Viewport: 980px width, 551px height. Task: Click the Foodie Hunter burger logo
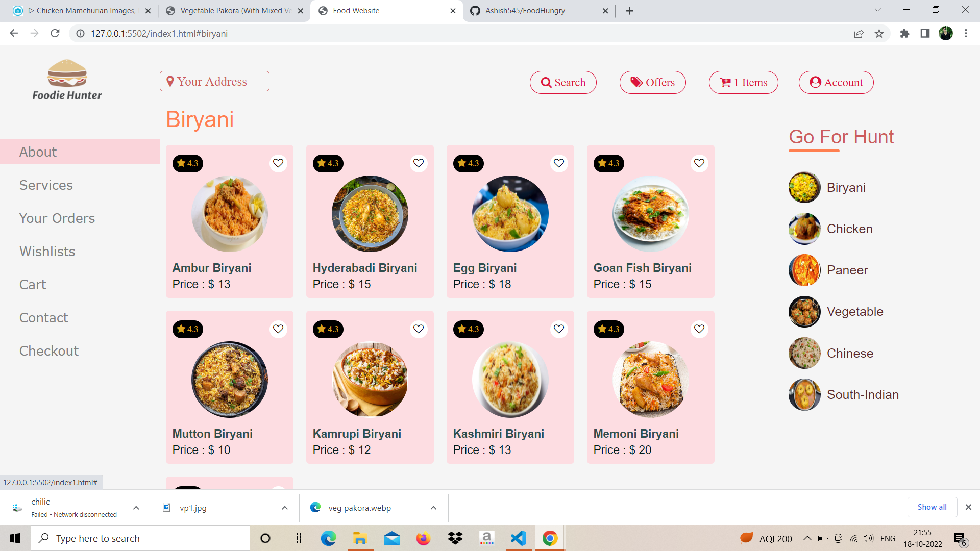pyautogui.click(x=67, y=80)
